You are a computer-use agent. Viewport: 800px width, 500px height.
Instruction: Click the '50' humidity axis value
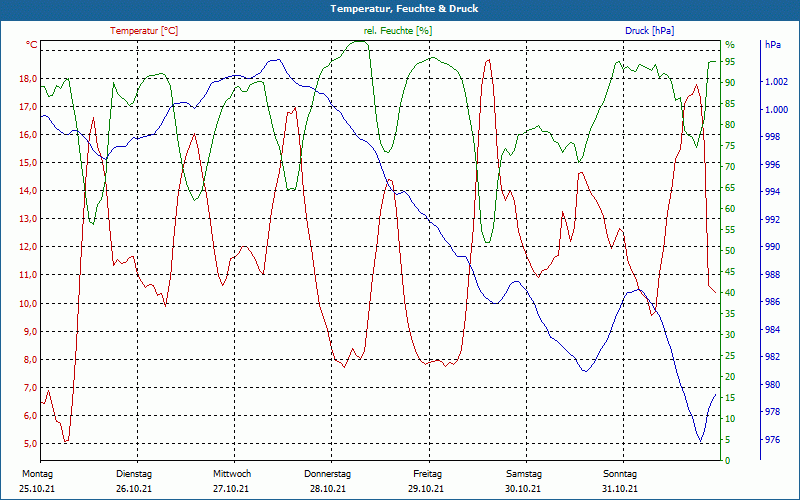[730, 251]
